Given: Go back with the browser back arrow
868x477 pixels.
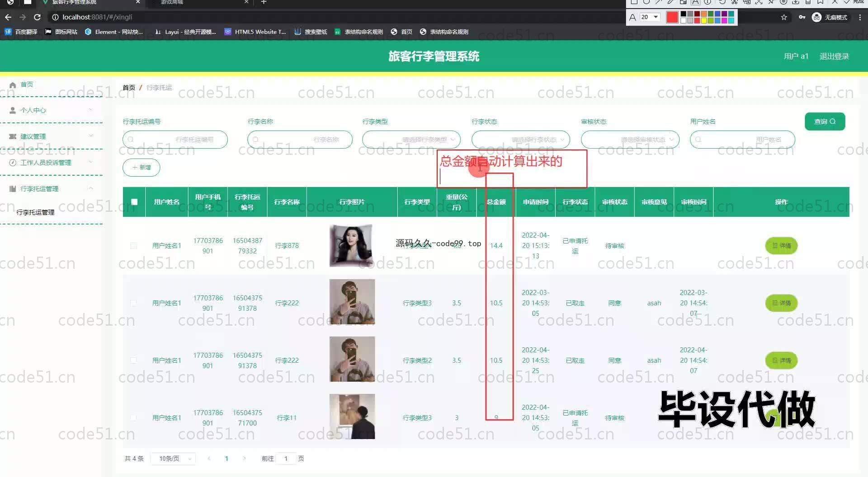Looking at the screenshot, I should [8, 17].
